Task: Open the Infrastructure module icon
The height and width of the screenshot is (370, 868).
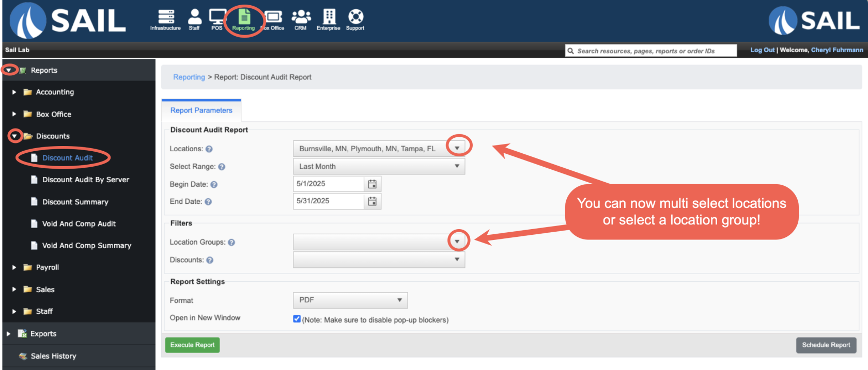Action: pyautogui.click(x=166, y=20)
